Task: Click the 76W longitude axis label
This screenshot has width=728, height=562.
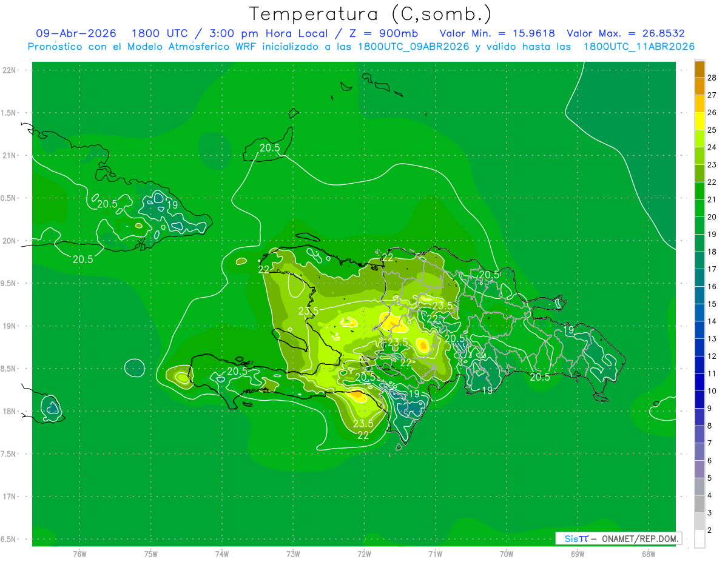Action: [x=79, y=554]
